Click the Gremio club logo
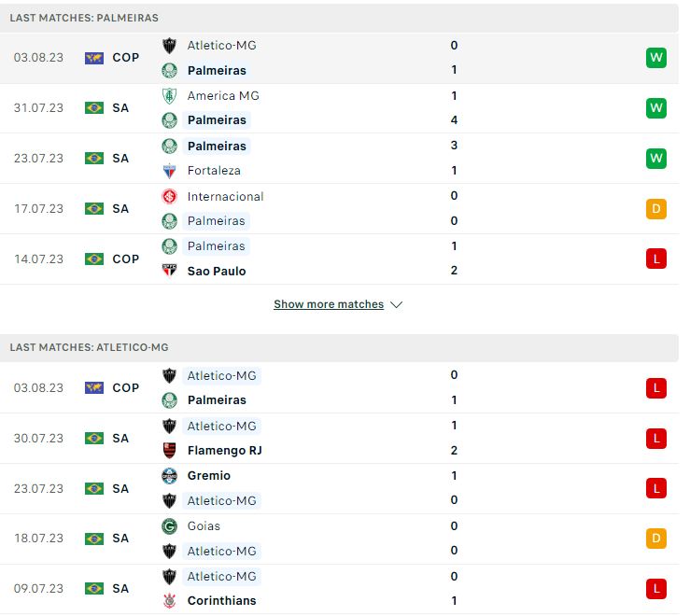Screen dimensions: 690x616 coord(169,477)
